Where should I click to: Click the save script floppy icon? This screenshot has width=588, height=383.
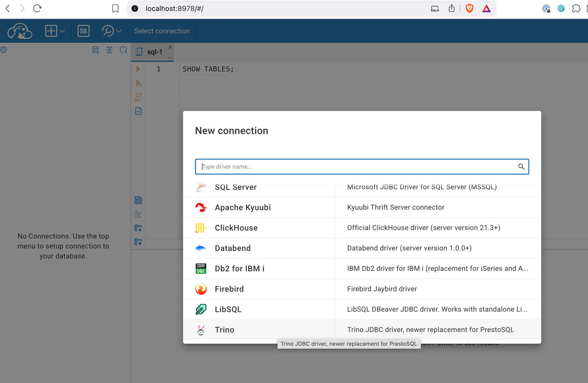138,200
